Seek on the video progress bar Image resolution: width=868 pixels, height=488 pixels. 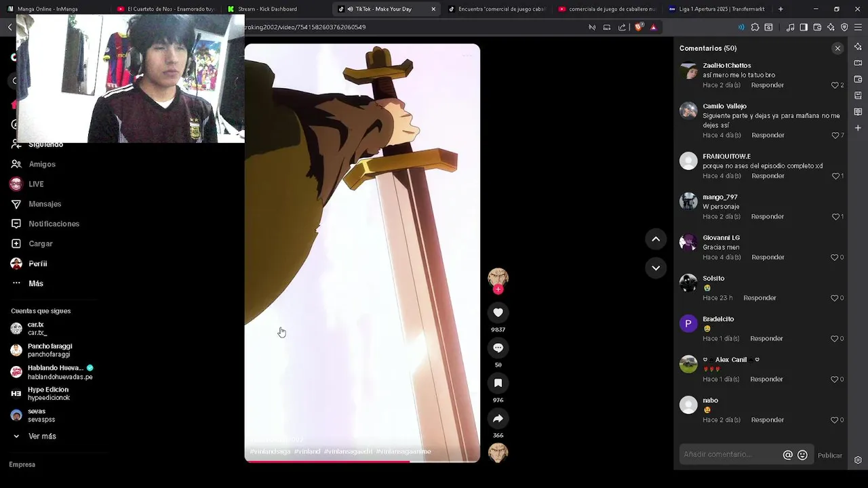362,462
